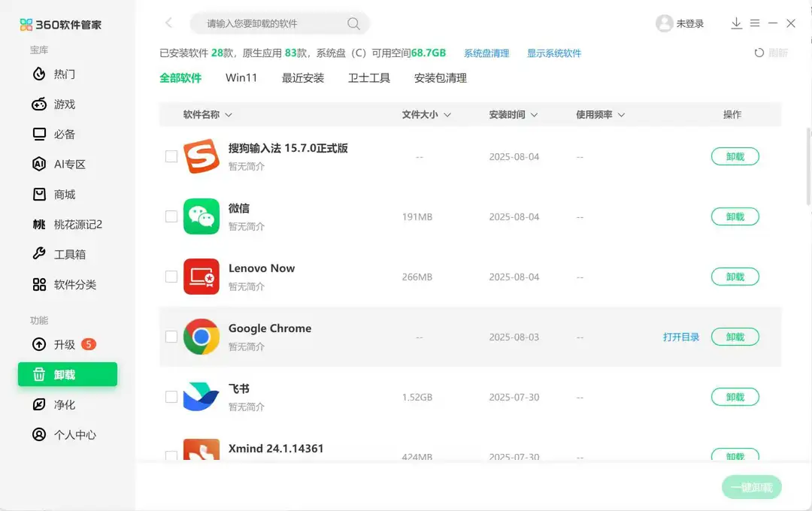This screenshot has height=511, width=812.
Task: Click the 一键卸载 button
Action: (751, 487)
